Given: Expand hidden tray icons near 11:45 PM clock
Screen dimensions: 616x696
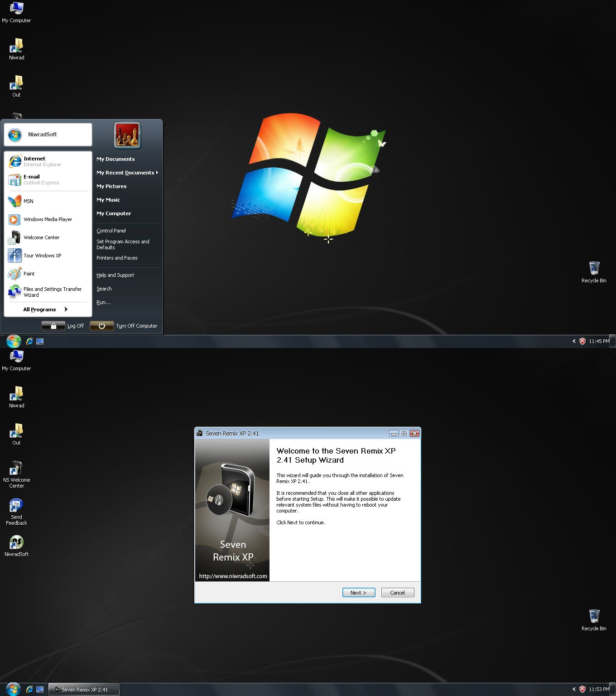Looking at the screenshot, I should click(x=574, y=341).
